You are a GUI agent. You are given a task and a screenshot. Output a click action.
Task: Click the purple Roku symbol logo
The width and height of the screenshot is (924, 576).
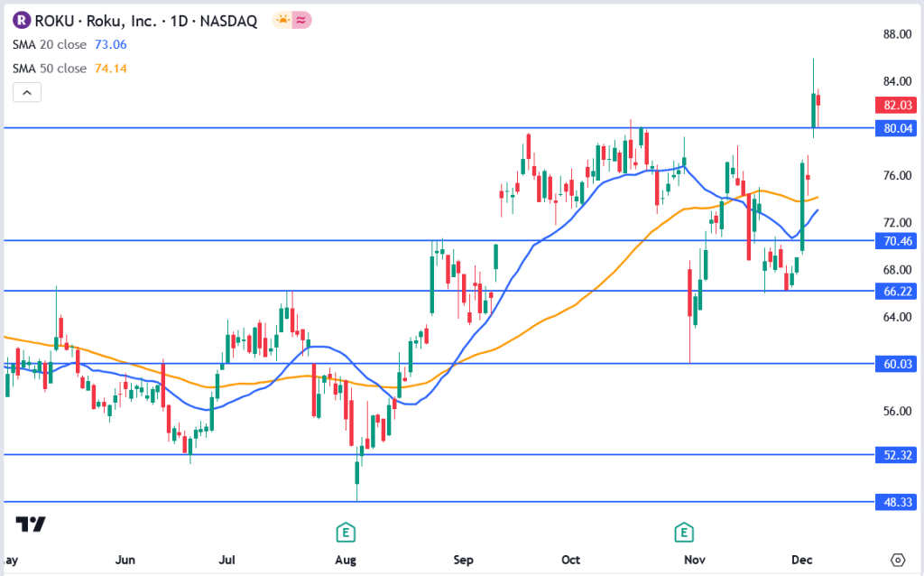(22, 20)
